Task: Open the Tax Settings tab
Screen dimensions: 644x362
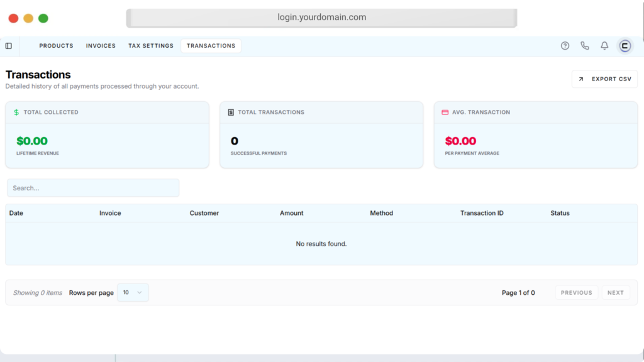Action: (x=150, y=46)
